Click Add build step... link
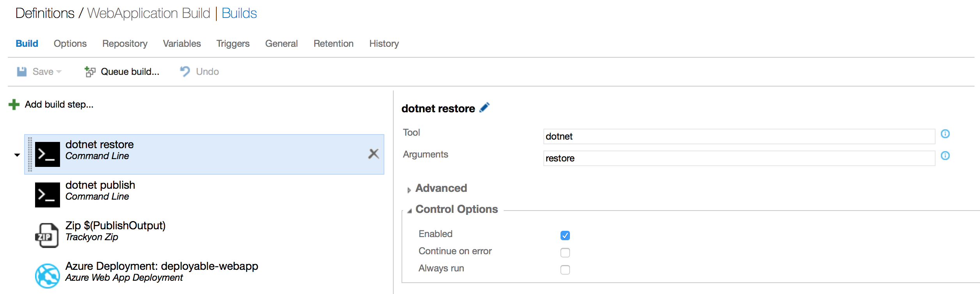 click(x=59, y=104)
